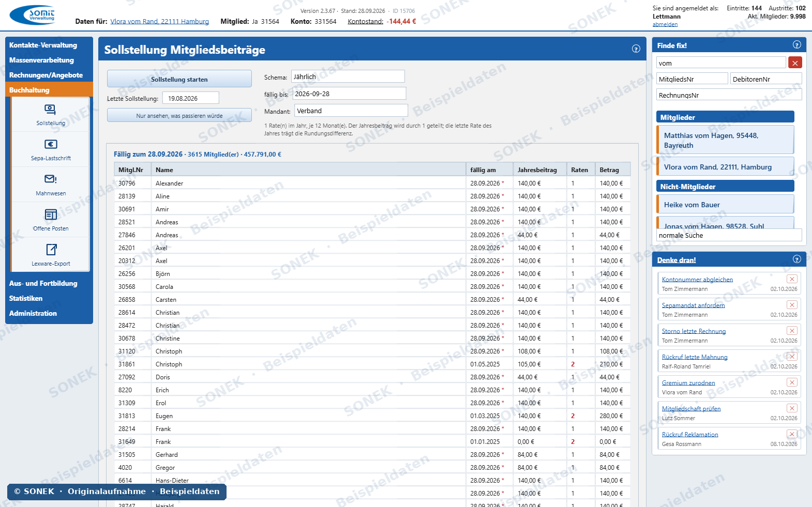Click the MitgliedsNr search field
Image resolution: width=812 pixels, height=507 pixels.
[692, 79]
